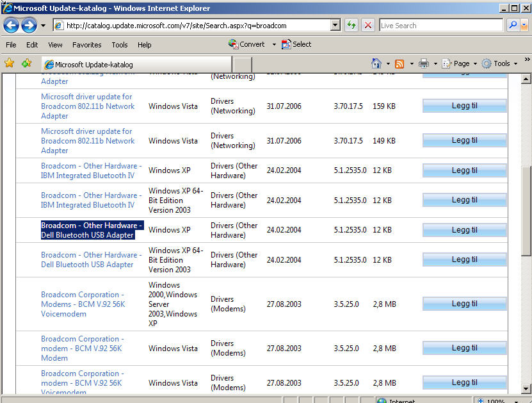Open the Edit menu
Image resolution: width=532 pixels, height=403 pixels.
(x=32, y=45)
